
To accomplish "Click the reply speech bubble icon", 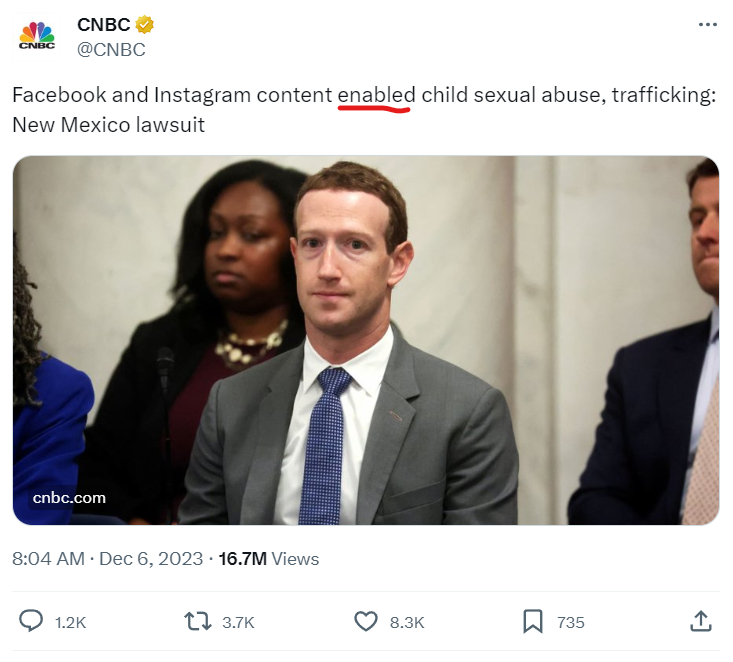I will coord(32,621).
